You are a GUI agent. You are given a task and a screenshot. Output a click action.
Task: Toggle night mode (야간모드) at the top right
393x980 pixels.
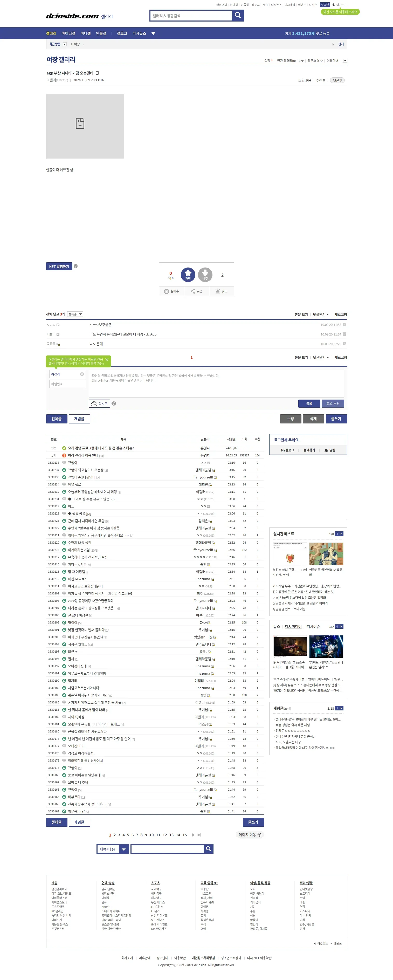coord(340,5)
